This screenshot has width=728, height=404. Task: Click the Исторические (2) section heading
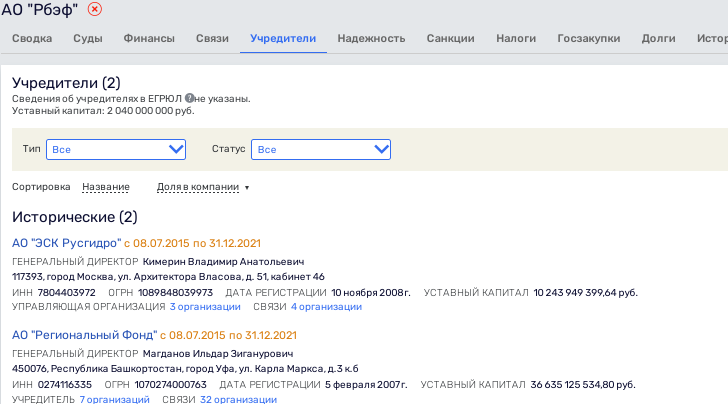coord(75,217)
